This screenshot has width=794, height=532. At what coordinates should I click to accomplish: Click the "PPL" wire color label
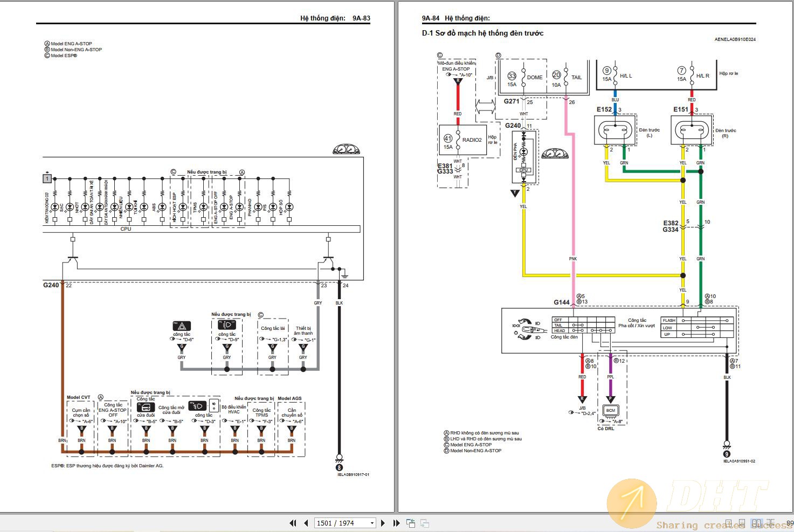[610, 377]
